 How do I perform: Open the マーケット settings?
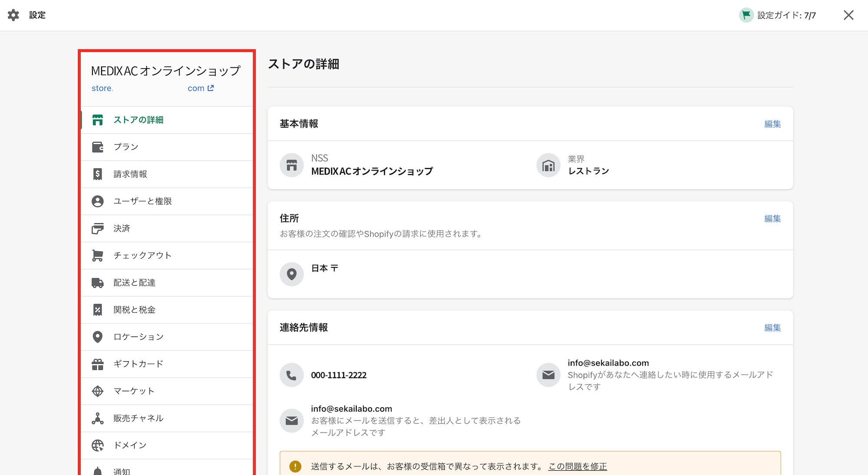click(167, 391)
